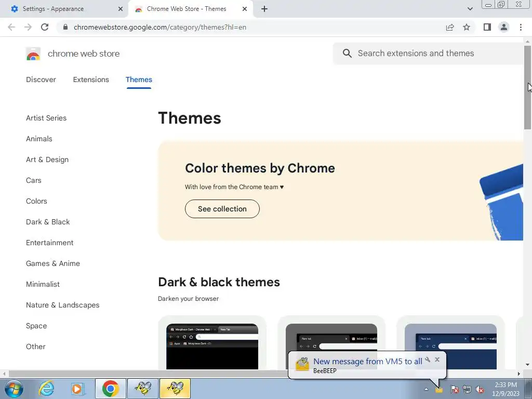The height and width of the screenshot is (399, 532).
Task: Open the Chrome profile avatar
Action: pyautogui.click(x=504, y=27)
